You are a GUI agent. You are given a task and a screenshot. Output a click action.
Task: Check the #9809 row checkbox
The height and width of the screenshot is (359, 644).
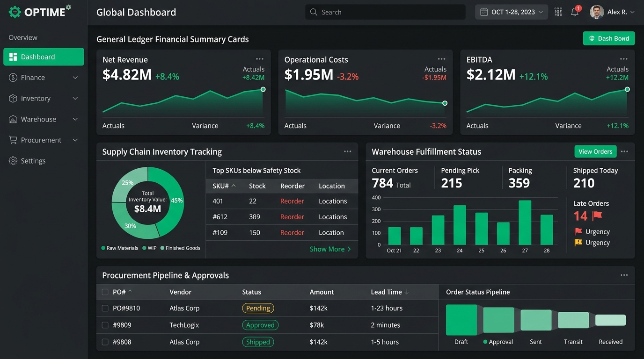pos(105,325)
